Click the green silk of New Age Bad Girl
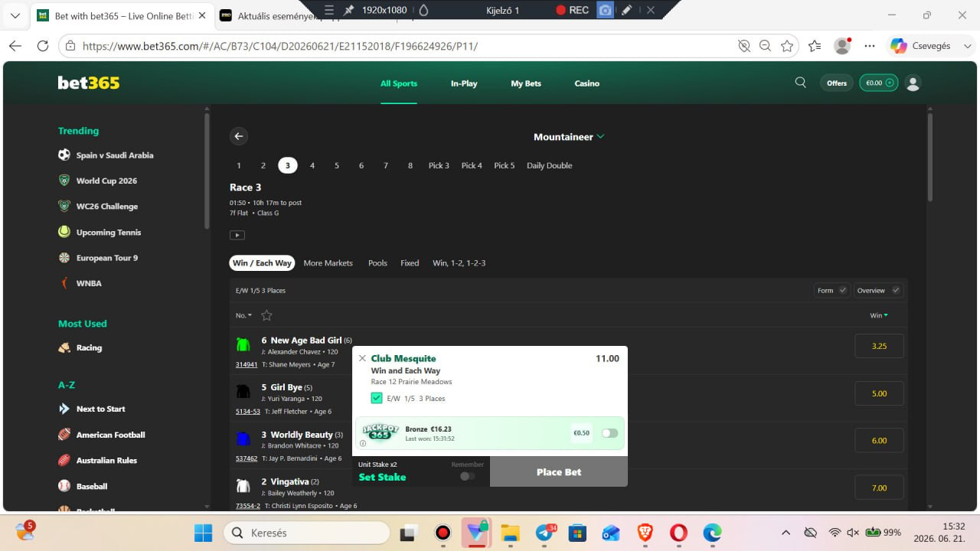 [x=243, y=345]
